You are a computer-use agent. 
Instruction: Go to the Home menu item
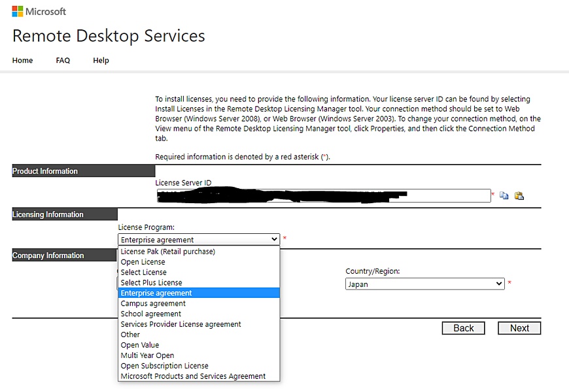(x=22, y=60)
